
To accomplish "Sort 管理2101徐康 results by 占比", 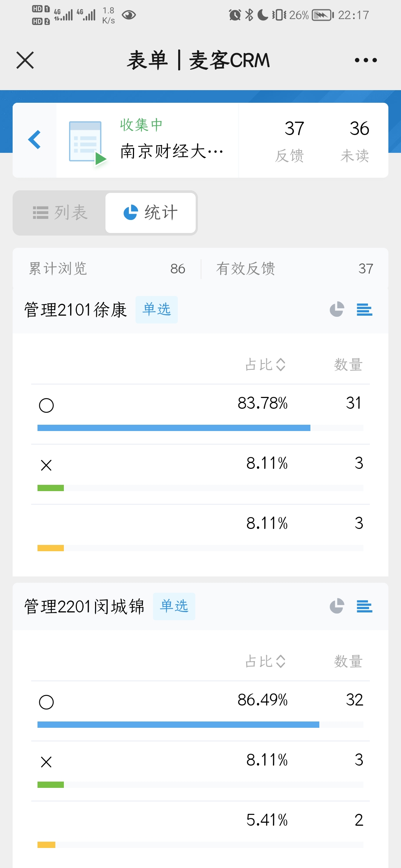I will [x=265, y=365].
